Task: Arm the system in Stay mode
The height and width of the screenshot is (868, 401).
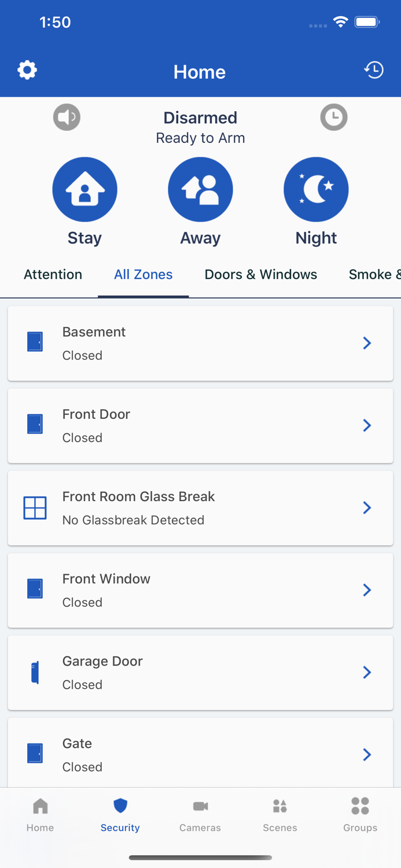Action: tap(84, 189)
